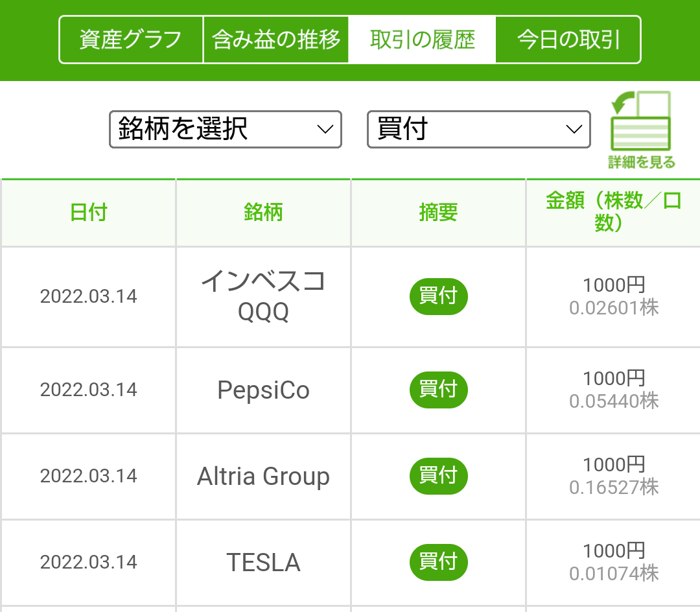Select the Altria Group stock name

coord(263,477)
